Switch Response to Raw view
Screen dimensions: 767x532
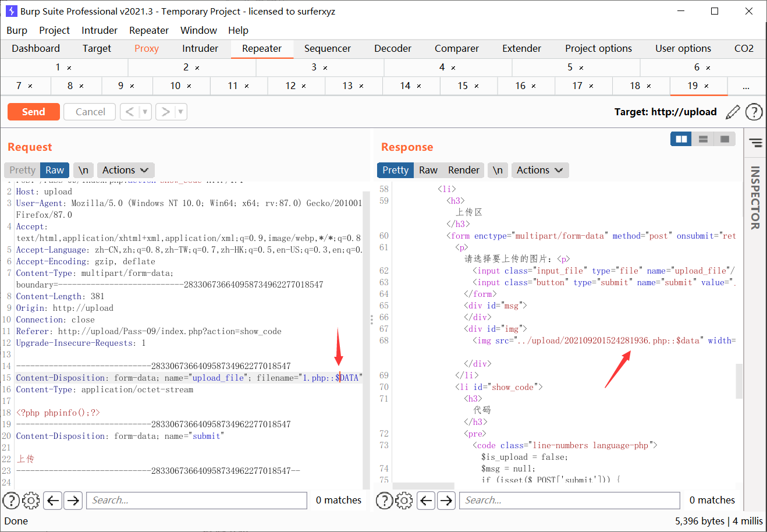click(428, 170)
